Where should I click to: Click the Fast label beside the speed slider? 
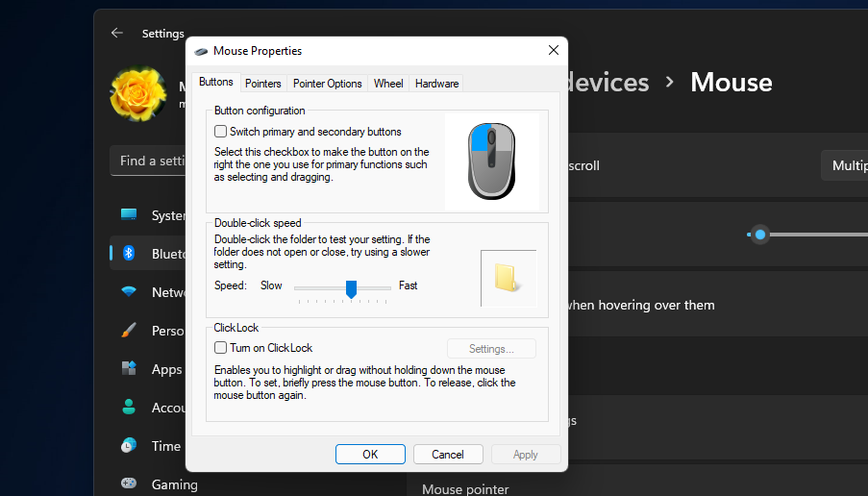[408, 285]
